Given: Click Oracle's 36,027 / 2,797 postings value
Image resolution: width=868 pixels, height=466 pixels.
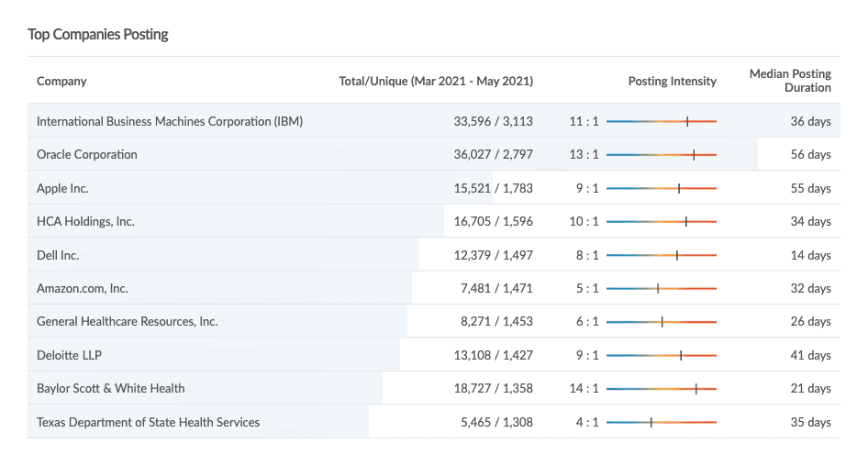Looking at the screenshot, I should click(x=493, y=154).
